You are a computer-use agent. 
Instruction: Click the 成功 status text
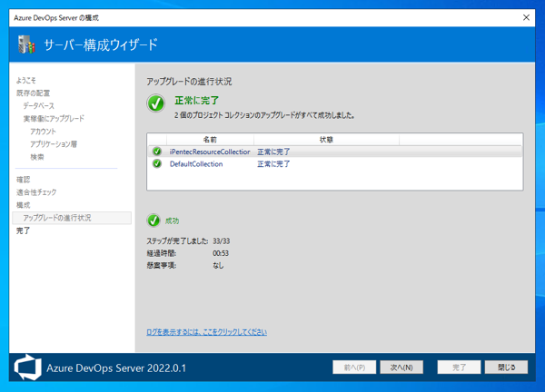click(x=172, y=220)
